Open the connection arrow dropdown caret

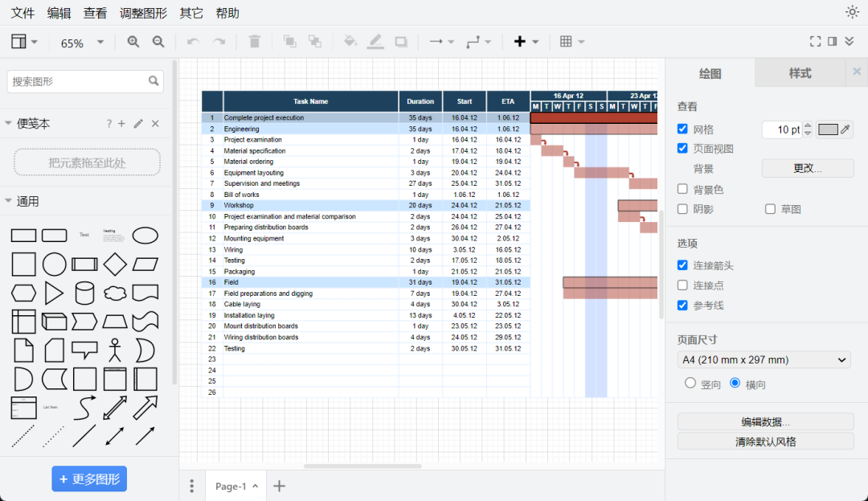[x=451, y=42]
